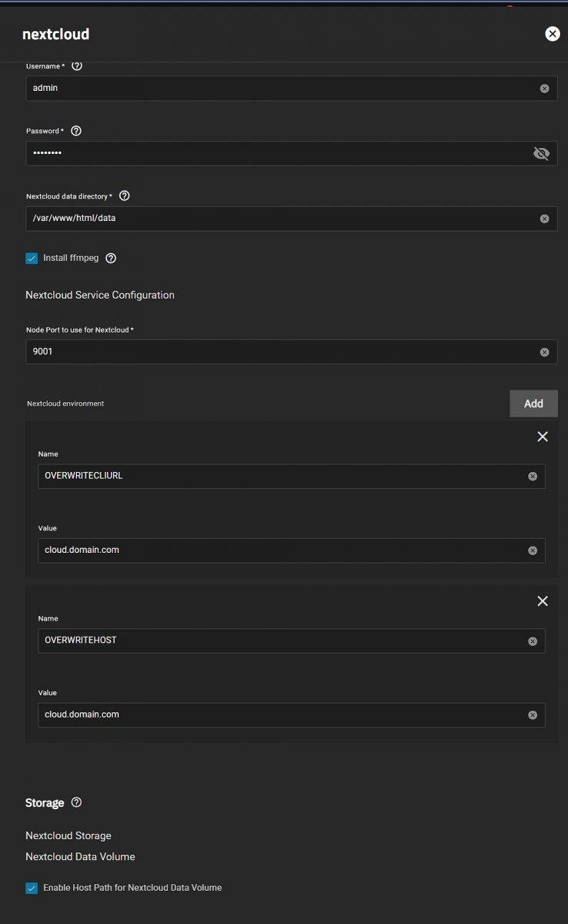The image size is (568, 924).
Task: Clear the Username field with its X icon
Action: click(x=544, y=89)
